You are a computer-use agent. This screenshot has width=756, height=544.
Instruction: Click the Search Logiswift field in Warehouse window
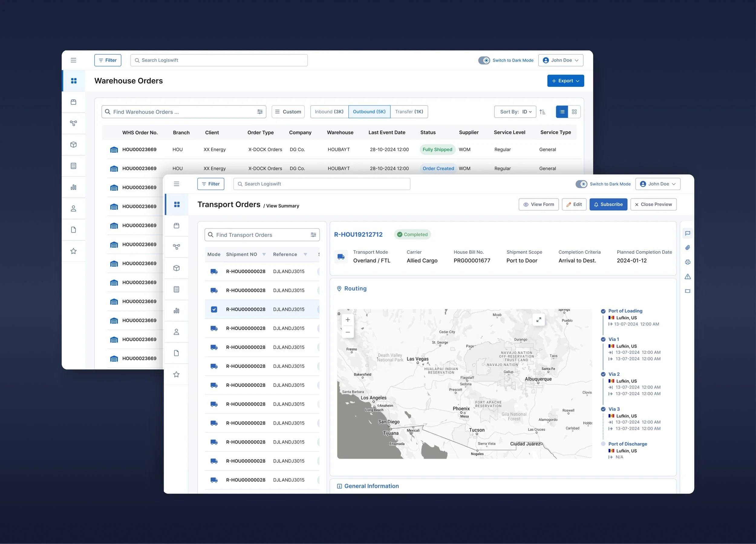219,61
